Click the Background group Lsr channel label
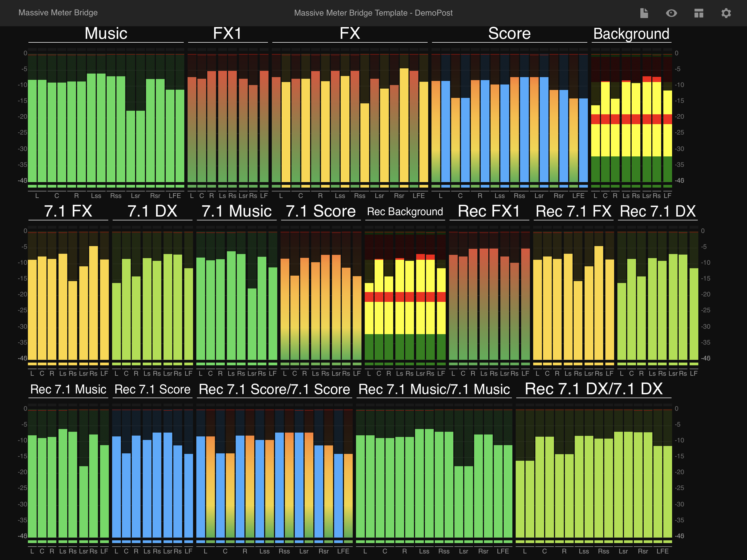Viewport: 747px width, 560px height. (647, 196)
